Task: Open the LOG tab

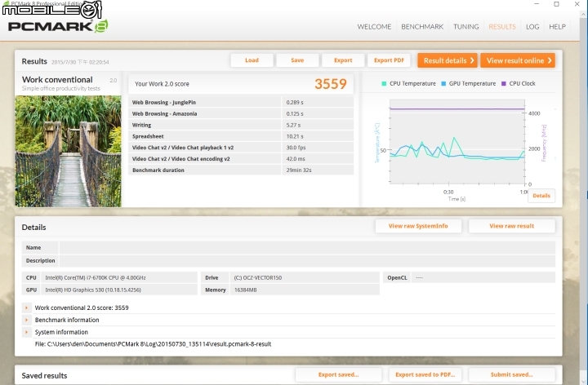Action: pos(532,27)
